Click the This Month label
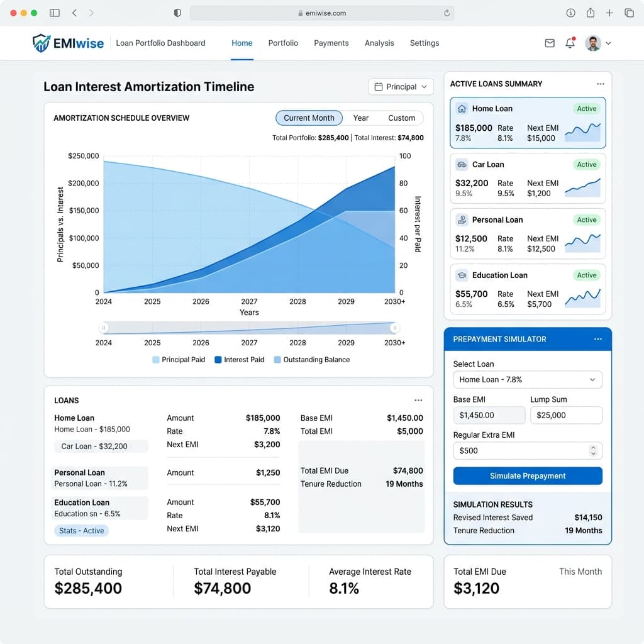The image size is (644, 644). [580, 572]
